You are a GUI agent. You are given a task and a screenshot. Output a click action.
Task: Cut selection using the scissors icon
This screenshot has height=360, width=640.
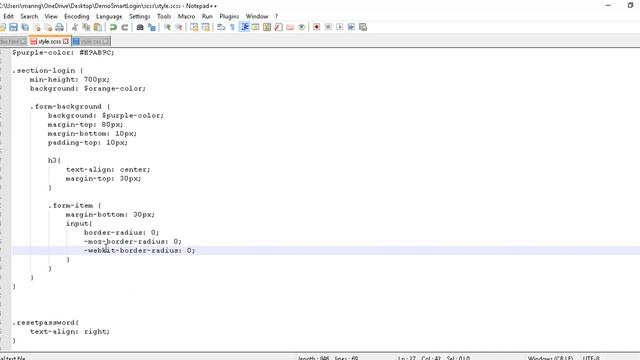coord(75,27)
